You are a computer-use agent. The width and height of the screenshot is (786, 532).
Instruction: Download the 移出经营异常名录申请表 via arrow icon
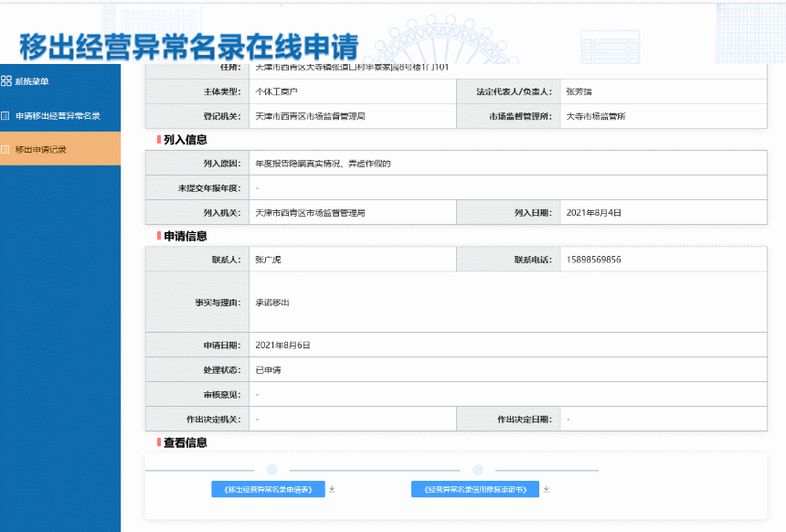(333, 489)
